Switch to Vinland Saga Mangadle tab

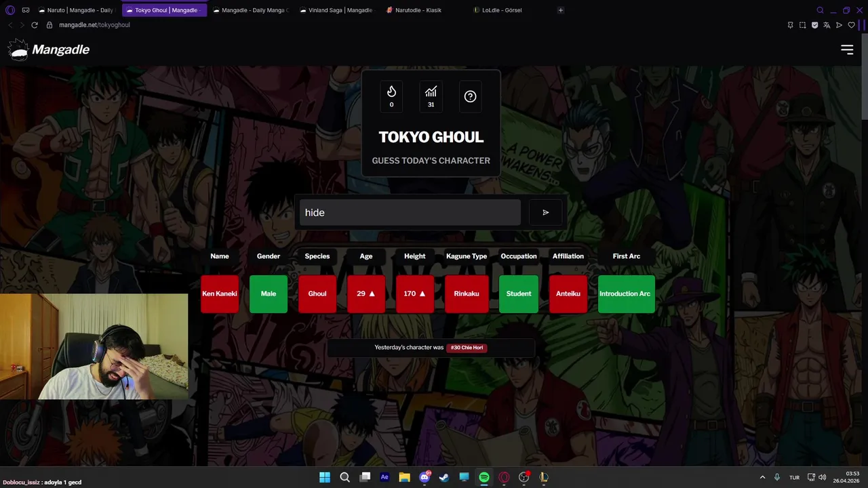(x=336, y=10)
